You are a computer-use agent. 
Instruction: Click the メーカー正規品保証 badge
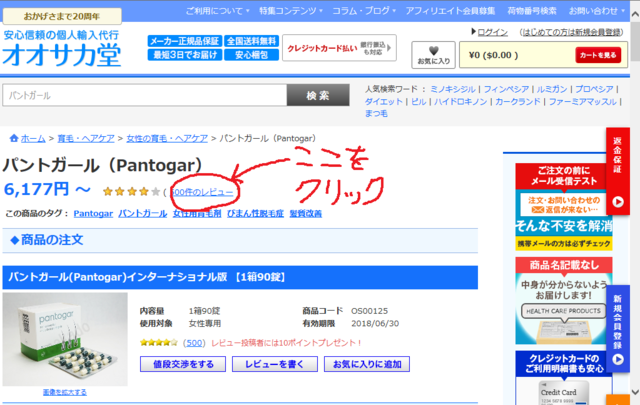pos(185,41)
